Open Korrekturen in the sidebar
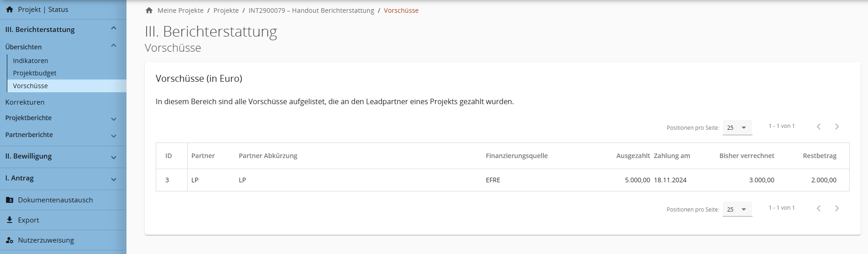 click(25, 102)
